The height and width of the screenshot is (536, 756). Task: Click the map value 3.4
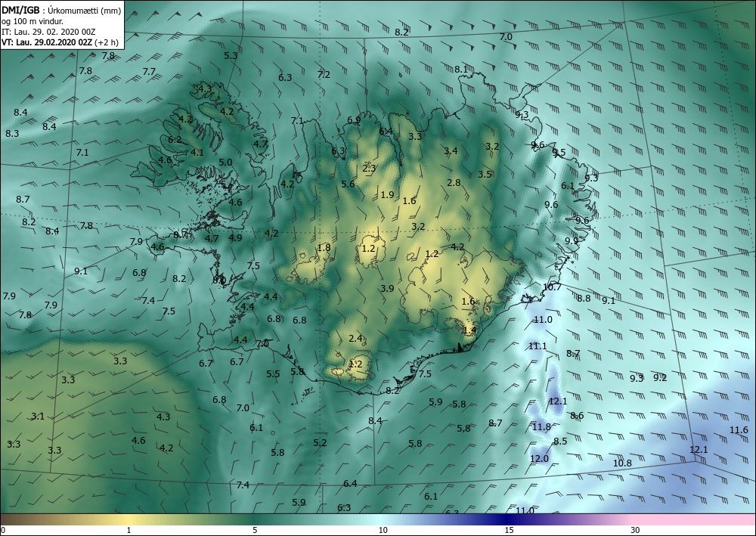click(451, 151)
